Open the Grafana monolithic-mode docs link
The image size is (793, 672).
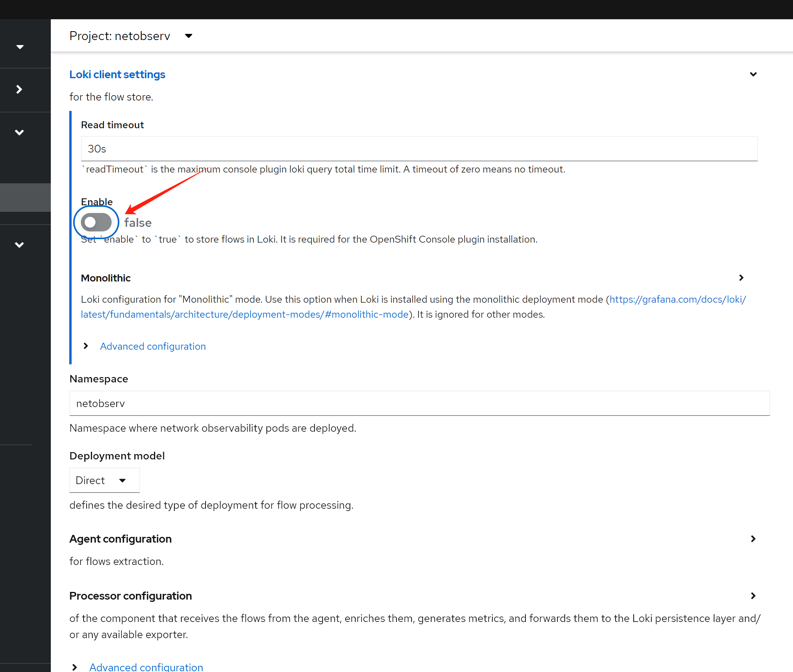point(677,299)
